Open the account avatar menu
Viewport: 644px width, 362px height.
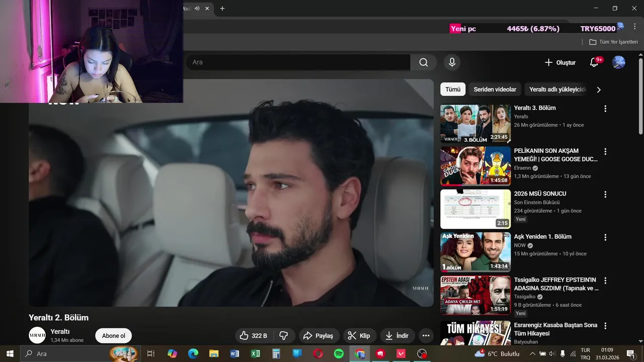tap(618, 62)
